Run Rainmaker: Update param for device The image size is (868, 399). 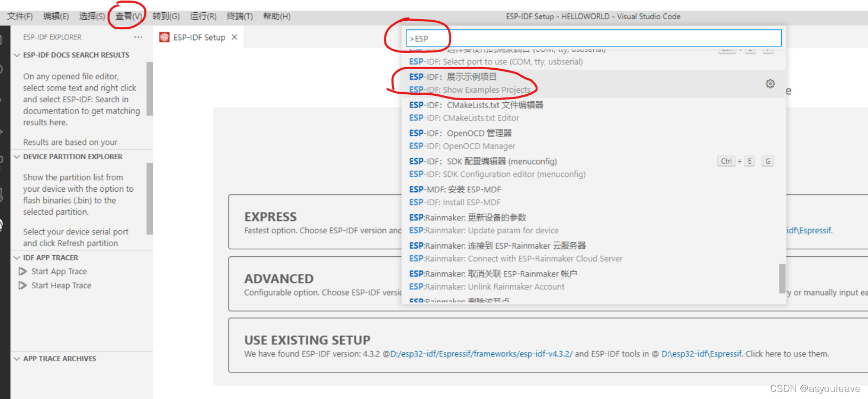point(594,224)
